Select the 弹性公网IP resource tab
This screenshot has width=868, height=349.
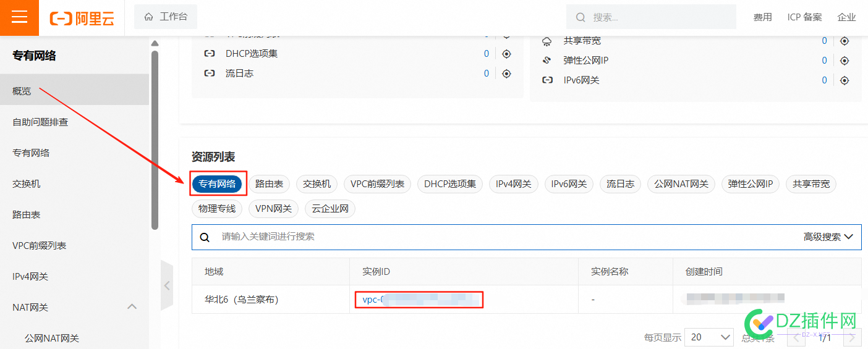pos(751,184)
